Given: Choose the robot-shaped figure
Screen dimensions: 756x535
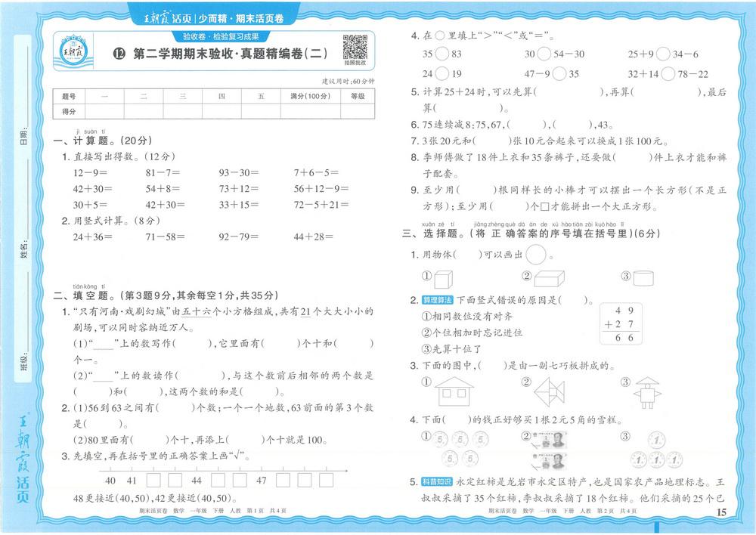Looking at the screenshot, I should [x=646, y=392].
